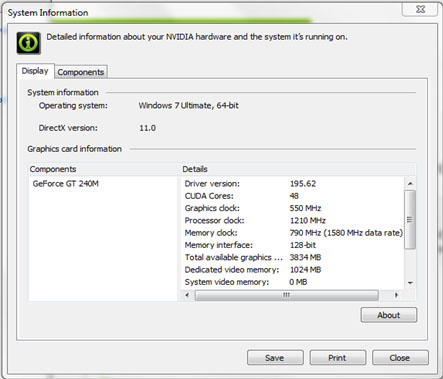Switch to the Display tab
443x379 pixels.
click(x=35, y=71)
